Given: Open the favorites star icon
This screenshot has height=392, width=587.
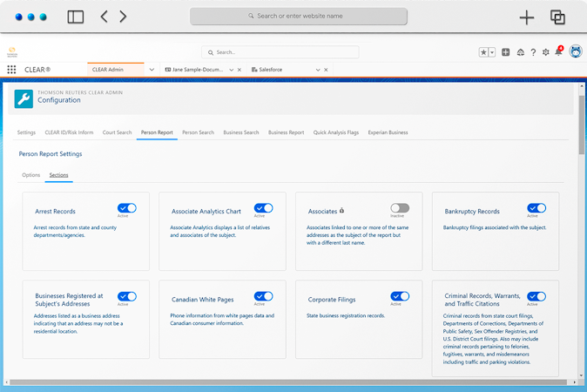Looking at the screenshot, I should [x=483, y=52].
